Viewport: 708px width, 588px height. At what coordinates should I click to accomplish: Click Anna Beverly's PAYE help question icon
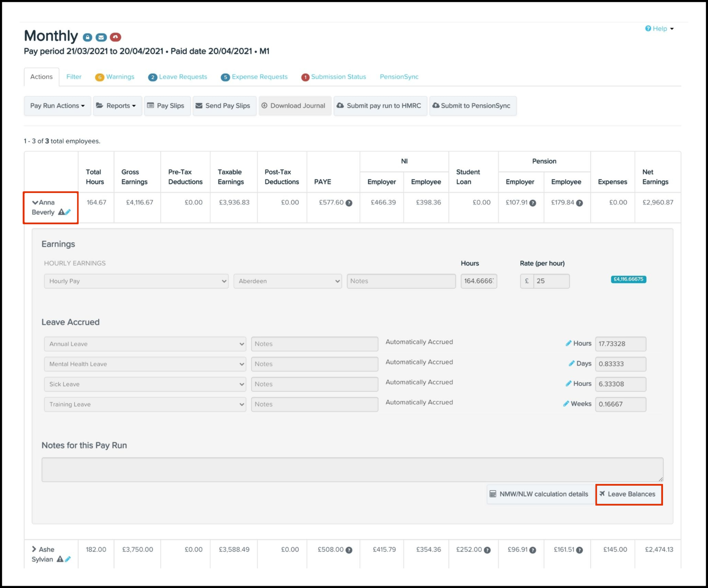349,203
